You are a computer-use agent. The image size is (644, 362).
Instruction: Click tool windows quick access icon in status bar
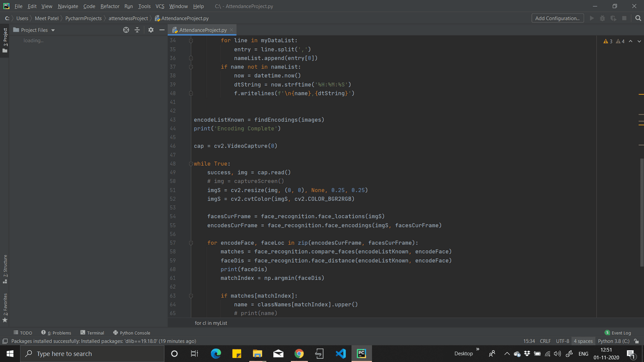(x=5, y=341)
